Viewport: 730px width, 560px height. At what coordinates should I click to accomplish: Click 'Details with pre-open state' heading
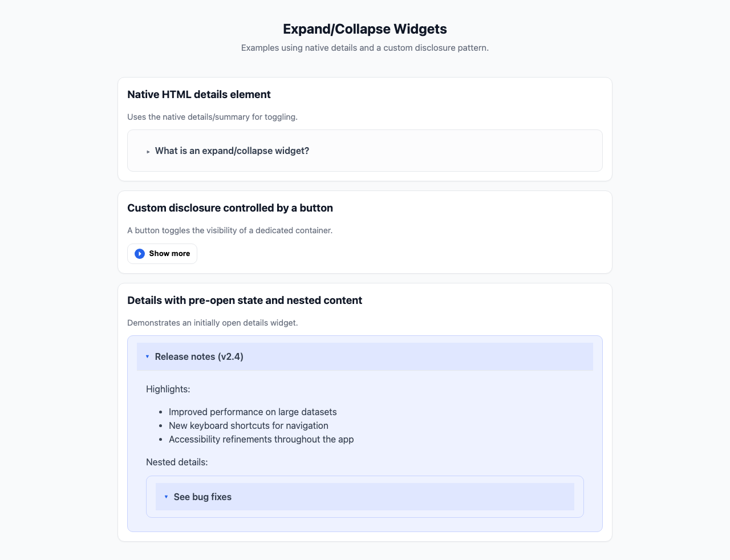245,301
